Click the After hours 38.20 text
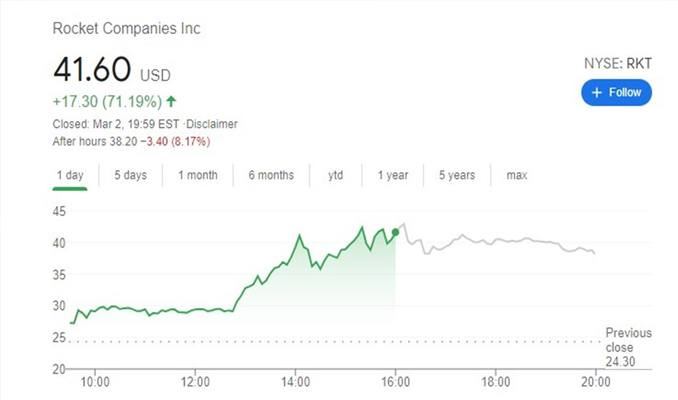This screenshot has height=400, width=678. (96, 142)
